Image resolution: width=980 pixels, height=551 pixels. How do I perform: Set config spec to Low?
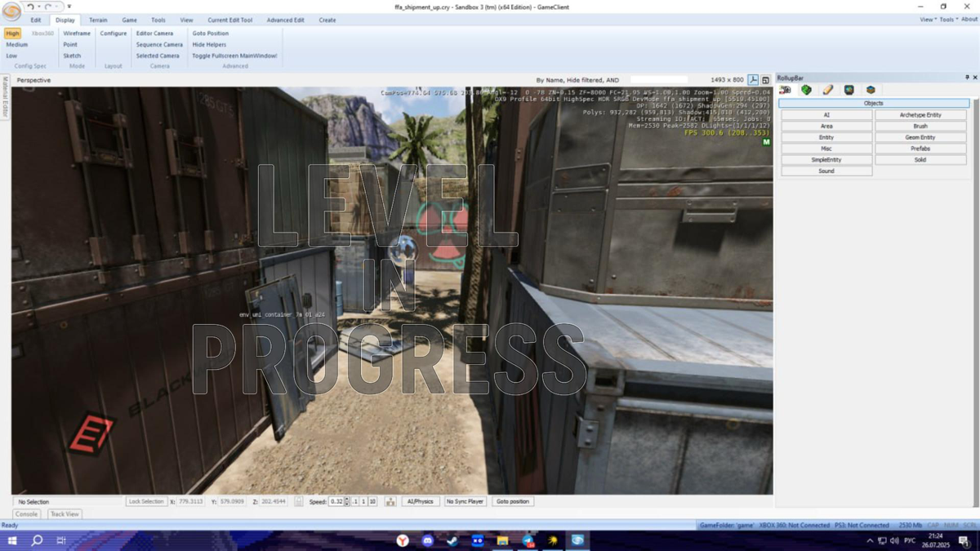coord(11,56)
